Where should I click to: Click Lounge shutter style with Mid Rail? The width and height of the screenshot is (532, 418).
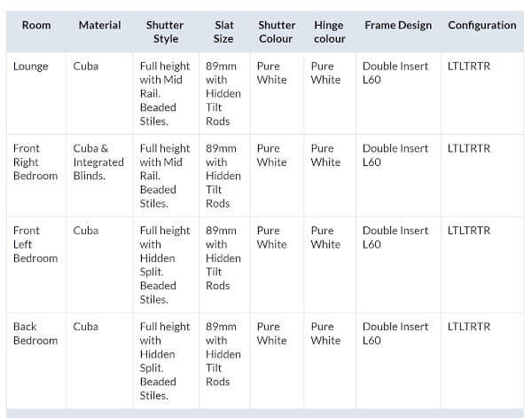pos(165,93)
